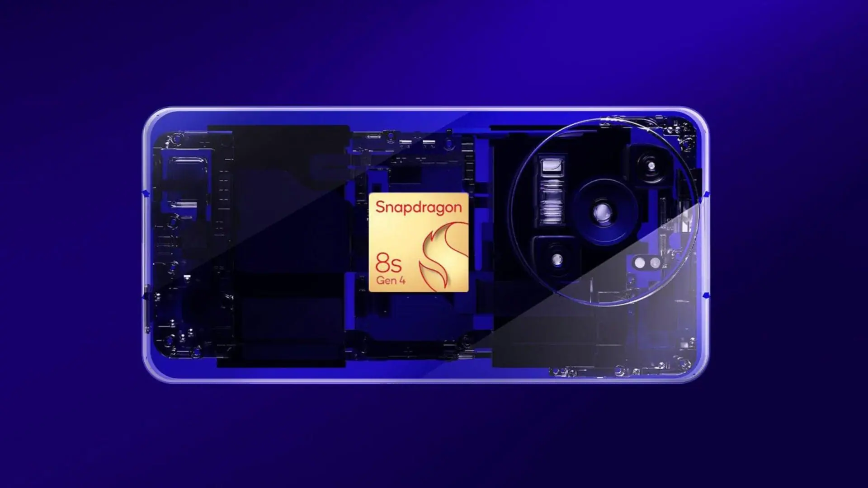The height and width of the screenshot is (488, 868).
Task: Click the upper-right small camera lens
Action: click(651, 166)
